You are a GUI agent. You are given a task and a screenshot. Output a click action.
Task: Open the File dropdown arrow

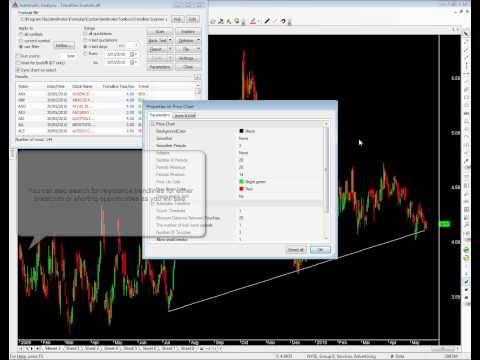point(198,49)
